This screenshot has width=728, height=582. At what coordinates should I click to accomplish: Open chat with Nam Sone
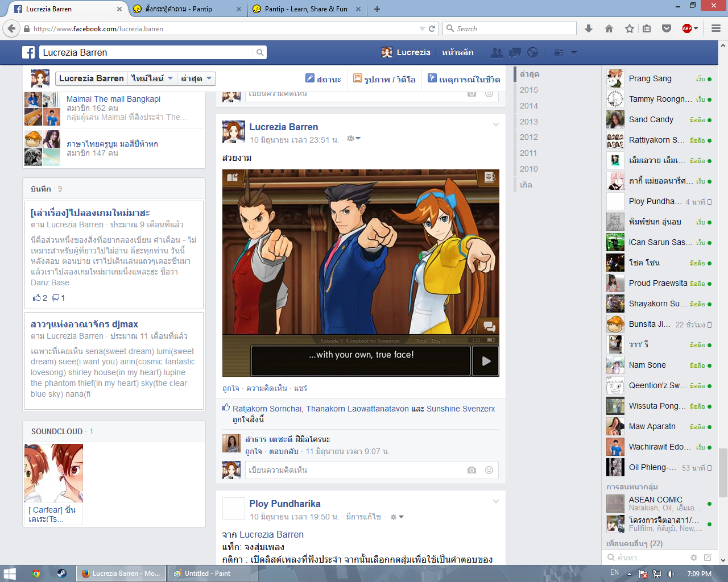click(x=660, y=365)
